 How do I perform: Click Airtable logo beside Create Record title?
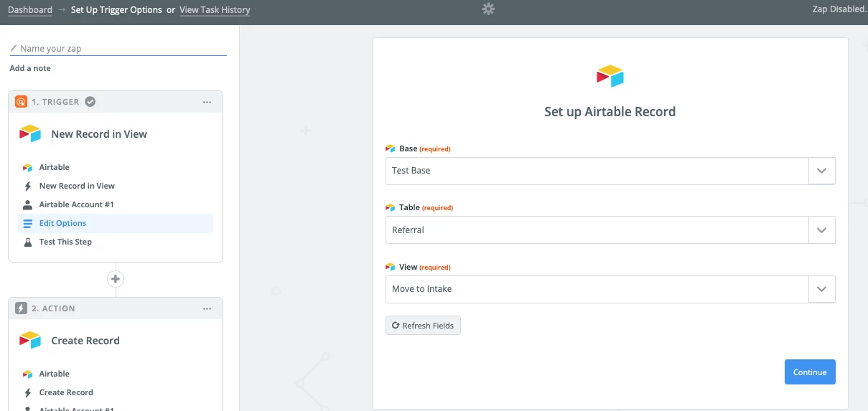coord(30,341)
